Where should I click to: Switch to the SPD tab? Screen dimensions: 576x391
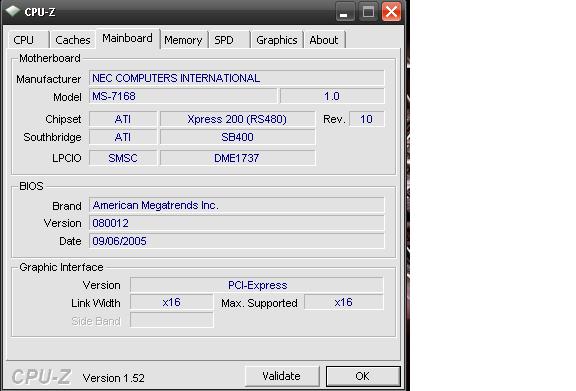pyautogui.click(x=230, y=40)
